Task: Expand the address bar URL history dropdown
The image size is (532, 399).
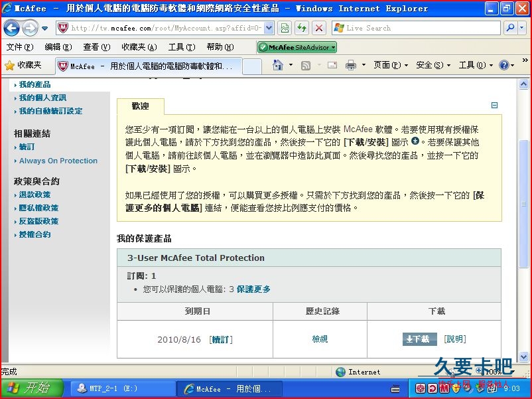Action: tap(269, 28)
